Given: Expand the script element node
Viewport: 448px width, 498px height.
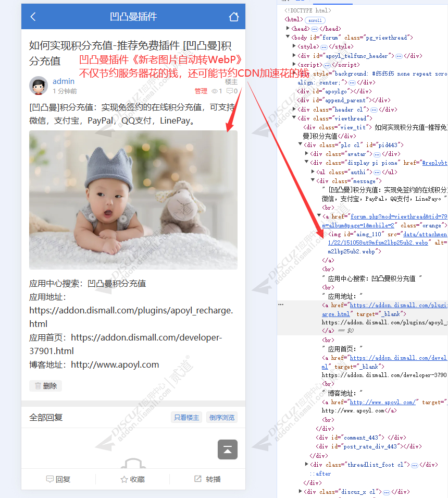Looking at the screenshot, I should pyautogui.click(x=294, y=65).
